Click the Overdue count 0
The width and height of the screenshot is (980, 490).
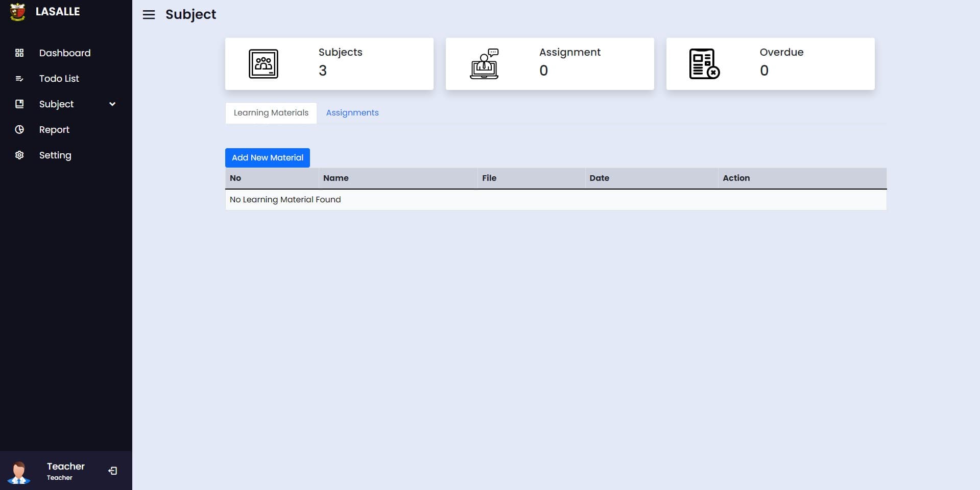(764, 71)
